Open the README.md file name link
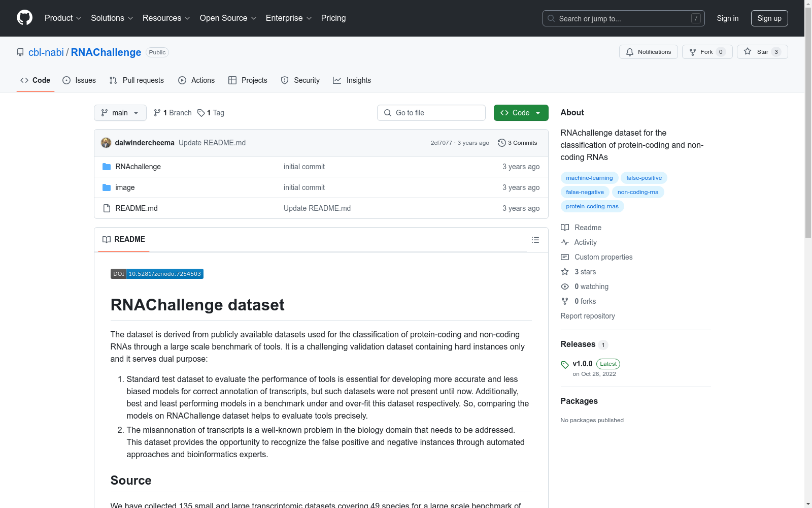The image size is (812, 508). pos(137,208)
